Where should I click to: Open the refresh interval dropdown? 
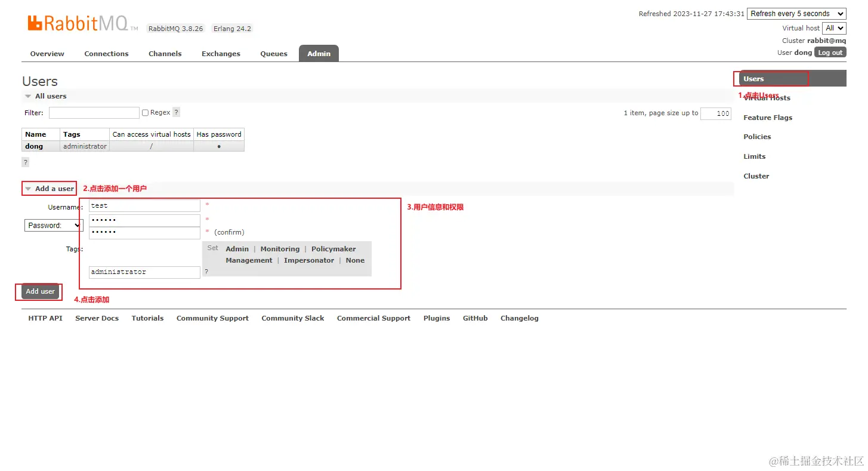click(796, 14)
